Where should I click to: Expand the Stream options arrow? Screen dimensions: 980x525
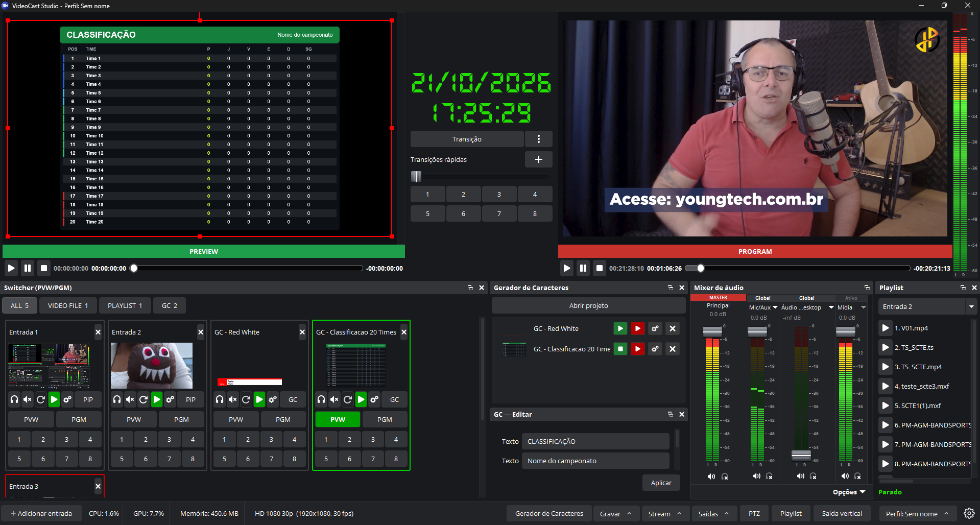point(679,513)
